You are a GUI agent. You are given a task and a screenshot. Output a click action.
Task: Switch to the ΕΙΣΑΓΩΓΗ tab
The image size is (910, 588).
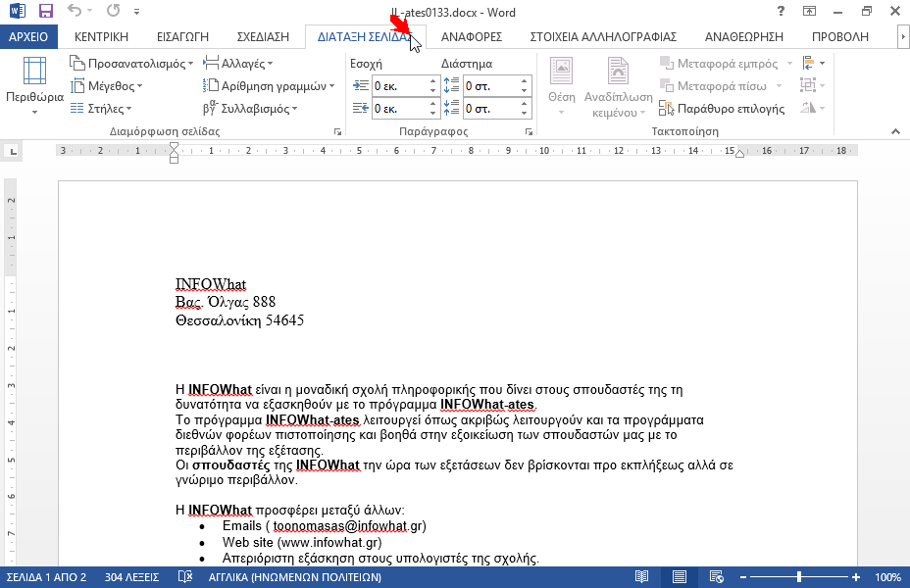pyautogui.click(x=182, y=37)
